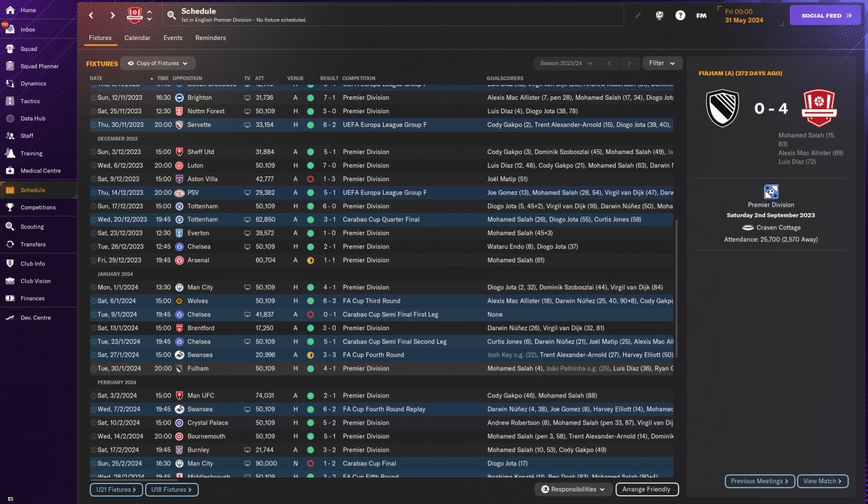This screenshot has width=868, height=504.
Task: Toggle checkmark on PSV 14/12/2023 row
Action: [94, 193]
